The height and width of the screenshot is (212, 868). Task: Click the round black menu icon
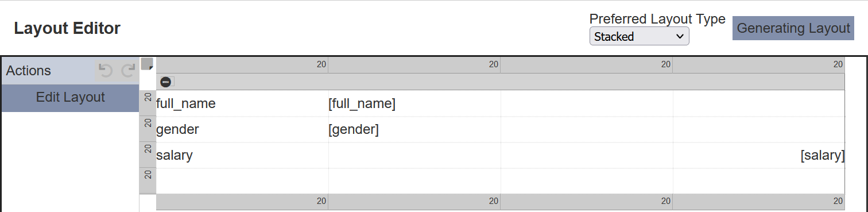pyautogui.click(x=165, y=82)
